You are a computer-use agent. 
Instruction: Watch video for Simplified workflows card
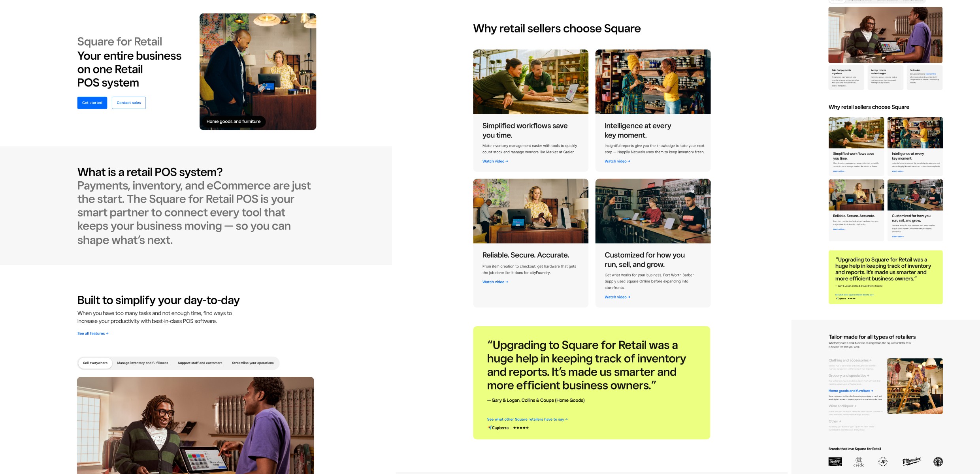pyautogui.click(x=495, y=162)
